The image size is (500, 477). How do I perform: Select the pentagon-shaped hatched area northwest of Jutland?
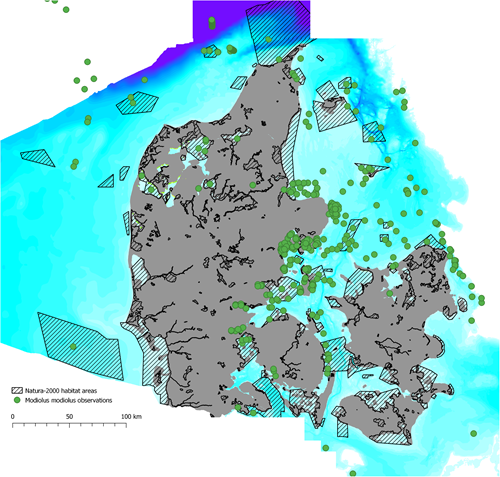pyautogui.click(x=137, y=103)
